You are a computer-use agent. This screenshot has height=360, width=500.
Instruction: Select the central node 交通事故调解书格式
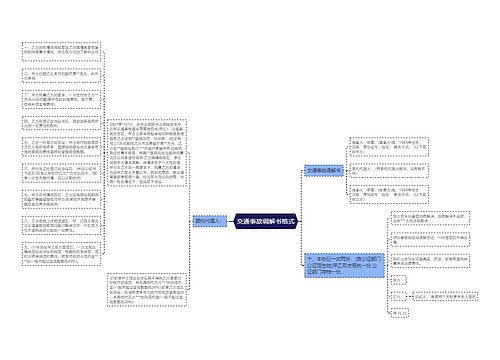click(266, 221)
